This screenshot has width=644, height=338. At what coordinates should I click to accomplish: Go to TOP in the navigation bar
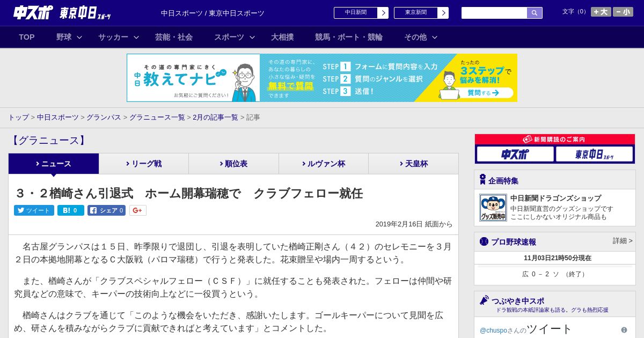click(27, 37)
